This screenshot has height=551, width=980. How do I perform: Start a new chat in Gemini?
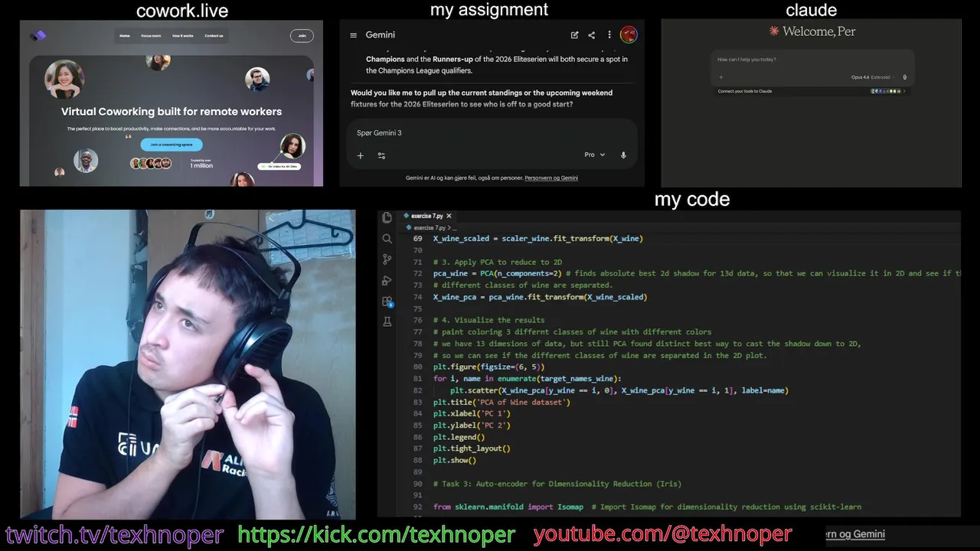[x=574, y=35]
